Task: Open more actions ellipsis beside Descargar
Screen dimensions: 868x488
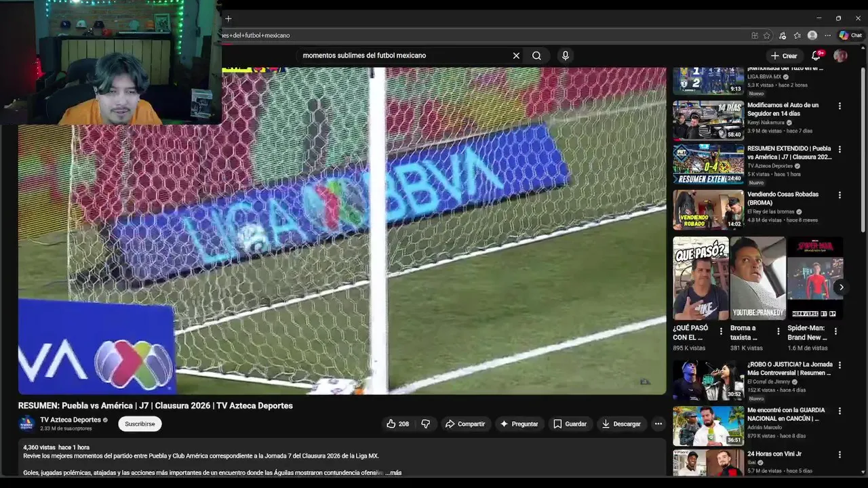Action: click(658, 424)
